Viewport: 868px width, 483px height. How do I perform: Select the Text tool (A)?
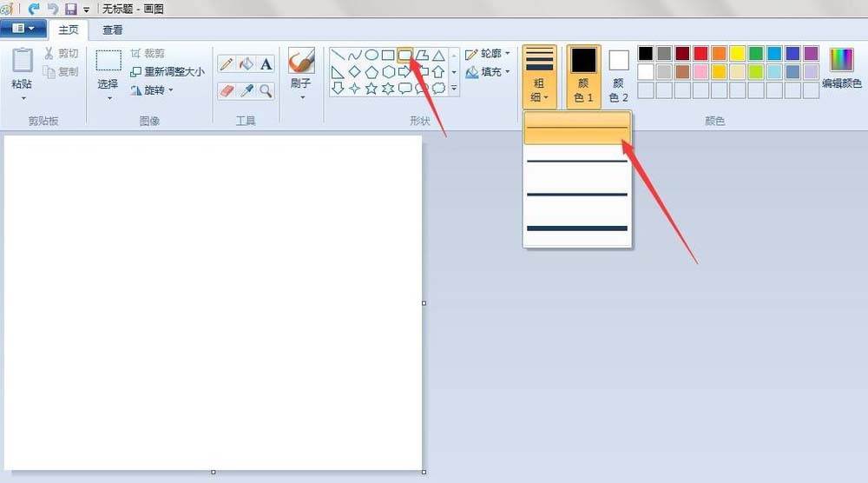tap(266, 64)
